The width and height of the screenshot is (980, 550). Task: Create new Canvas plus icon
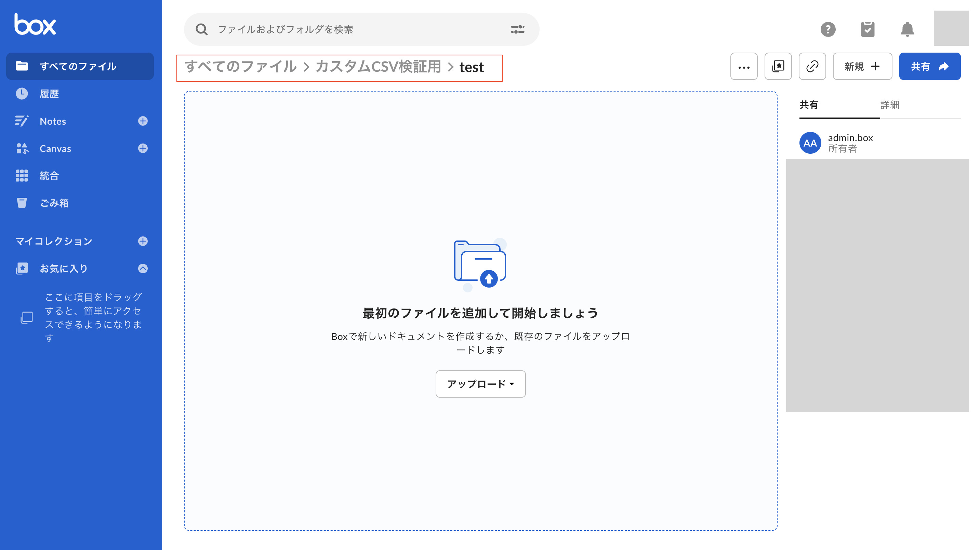143,148
